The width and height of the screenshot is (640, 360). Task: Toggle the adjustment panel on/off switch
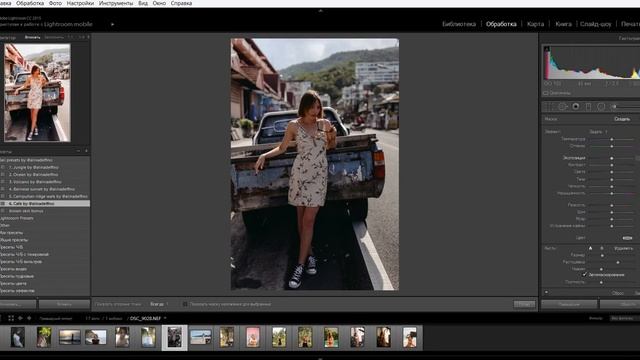pyautogui.click(x=547, y=292)
